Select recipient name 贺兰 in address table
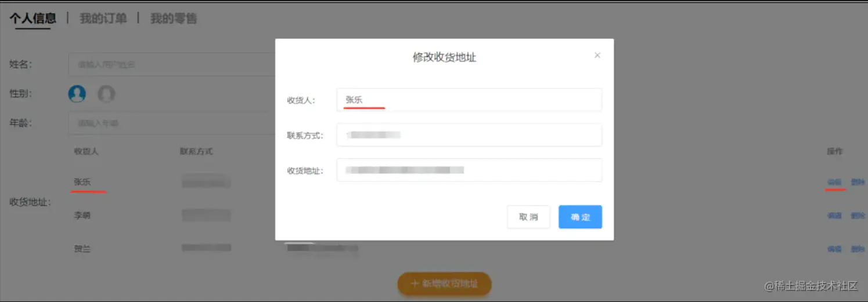 click(x=82, y=249)
